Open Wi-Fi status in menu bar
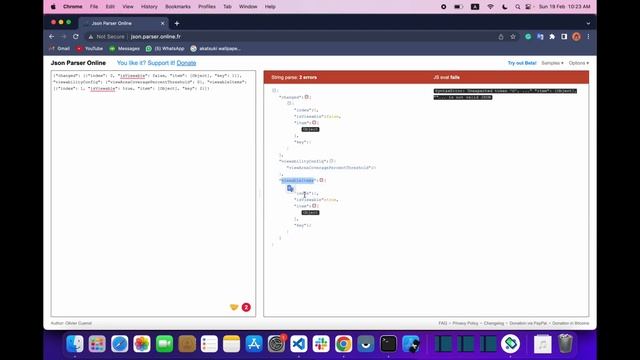The width and height of the screenshot is (640, 360). click(491, 7)
